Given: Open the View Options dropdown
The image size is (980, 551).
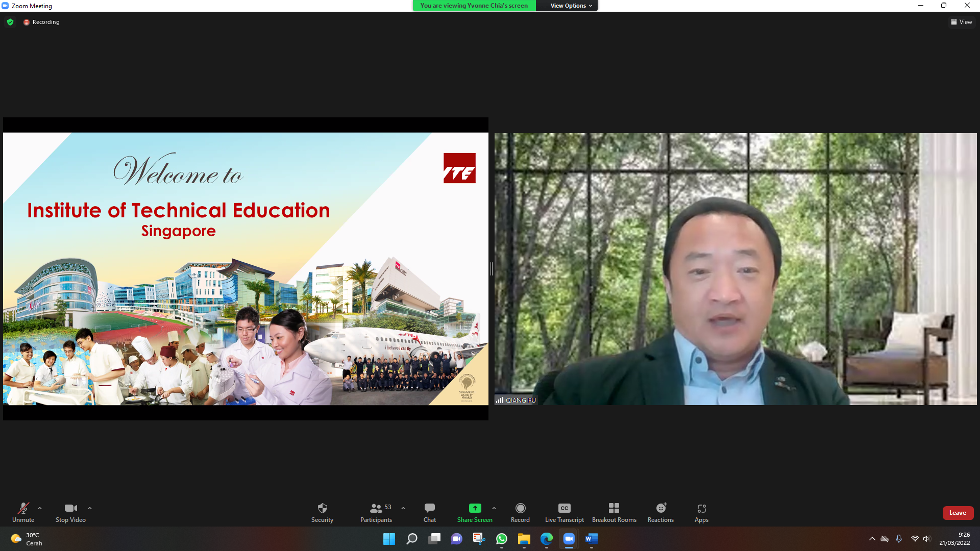Looking at the screenshot, I should (x=571, y=6).
